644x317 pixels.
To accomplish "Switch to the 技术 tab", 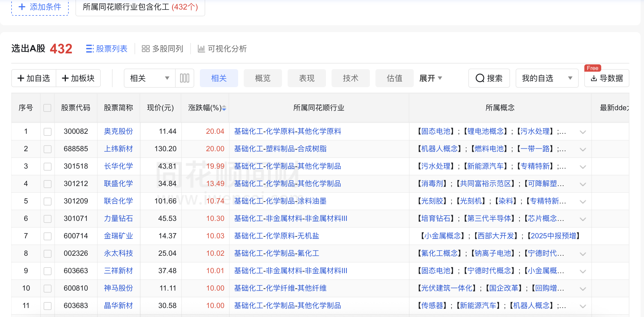I will click(350, 78).
